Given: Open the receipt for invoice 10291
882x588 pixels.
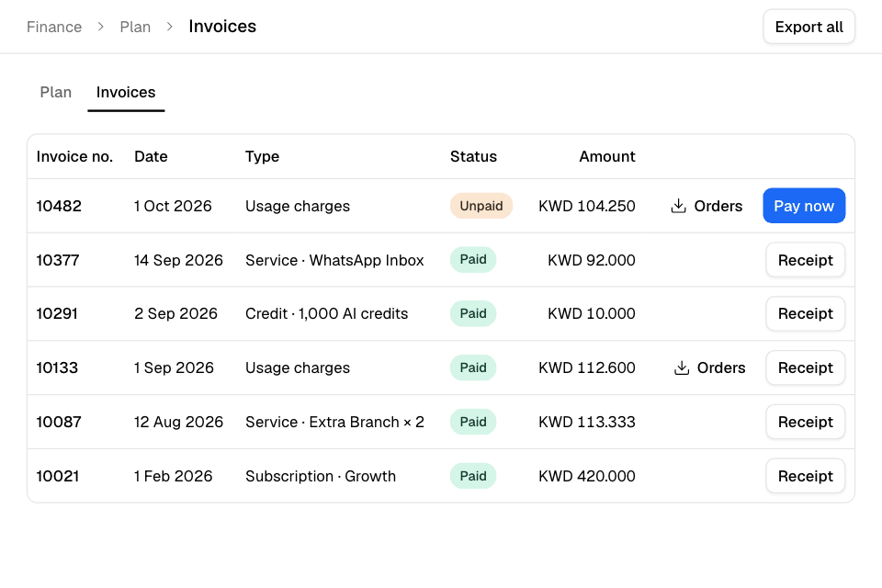Looking at the screenshot, I should (805, 313).
